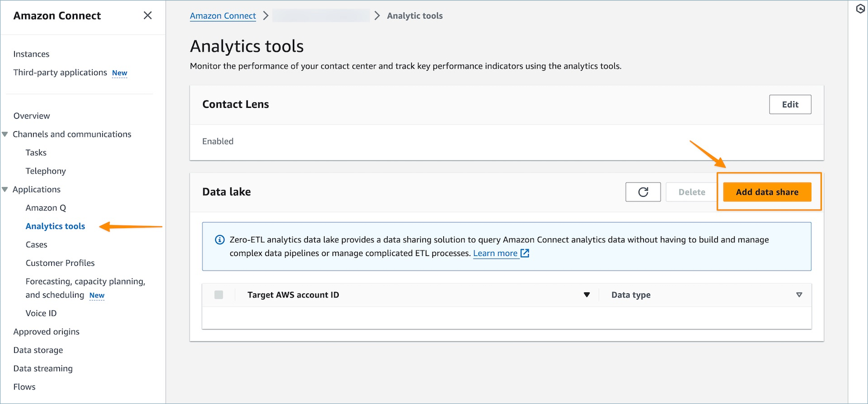
Task: Click the Data type column sort arrow
Action: (x=799, y=295)
